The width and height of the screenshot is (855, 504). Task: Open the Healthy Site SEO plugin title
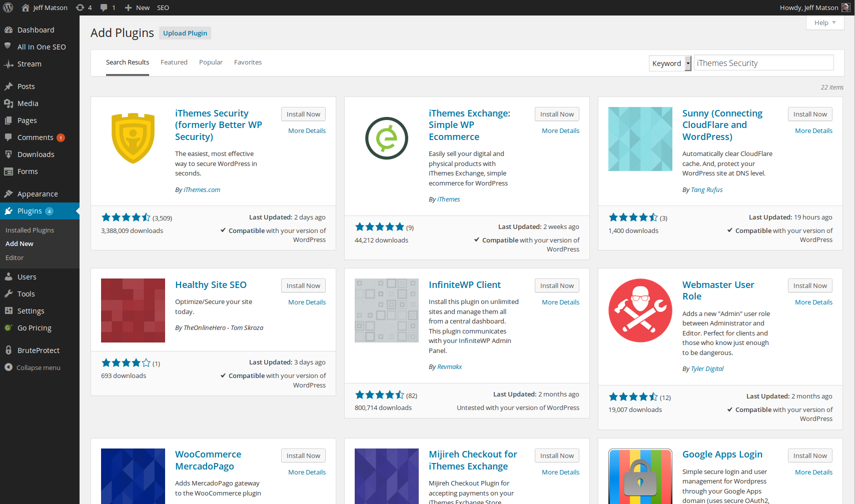click(211, 285)
